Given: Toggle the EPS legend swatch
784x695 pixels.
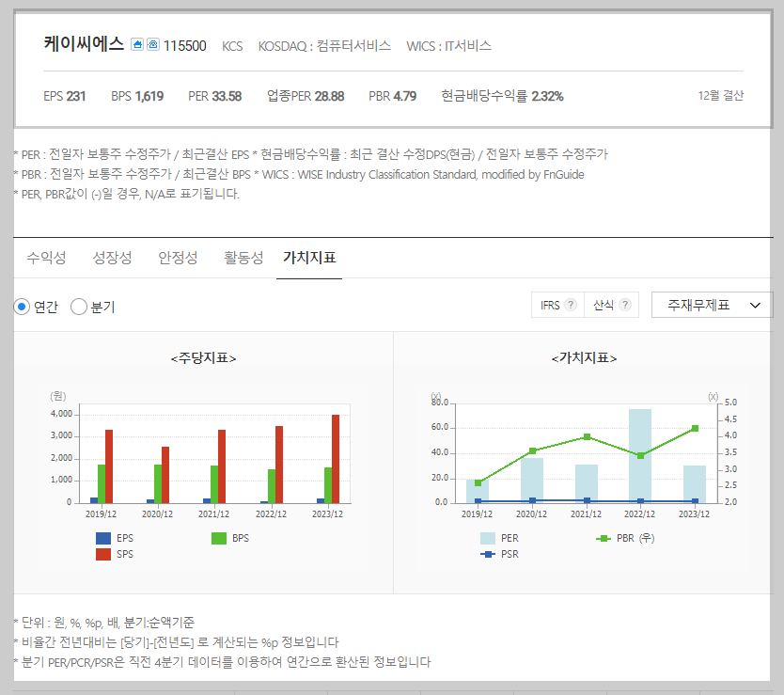Looking at the screenshot, I should pos(103,538).
